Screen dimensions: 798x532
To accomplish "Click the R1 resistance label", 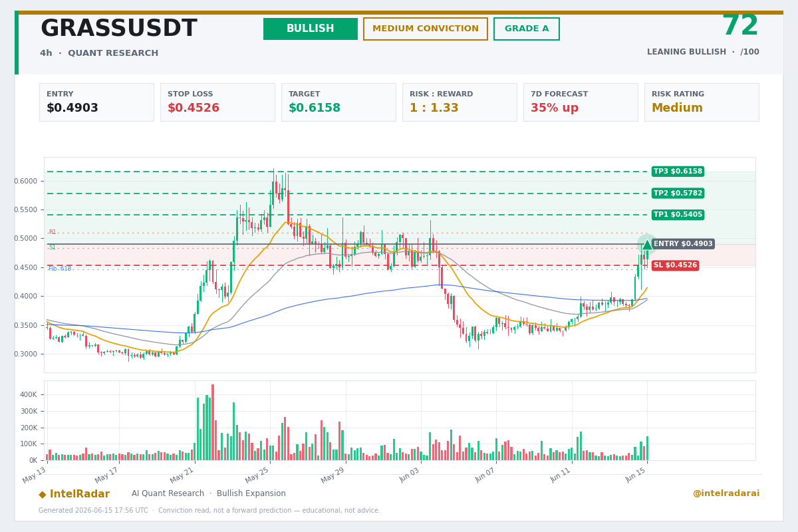I will 53,232.
